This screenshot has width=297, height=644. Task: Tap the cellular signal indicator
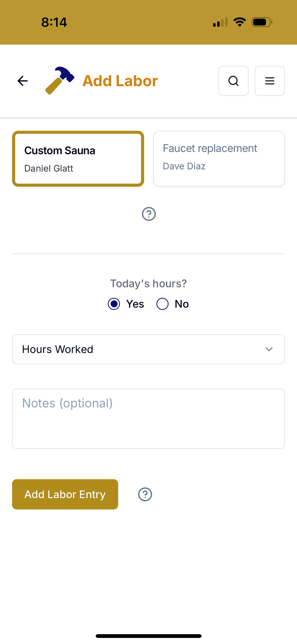tap(220, 22)
